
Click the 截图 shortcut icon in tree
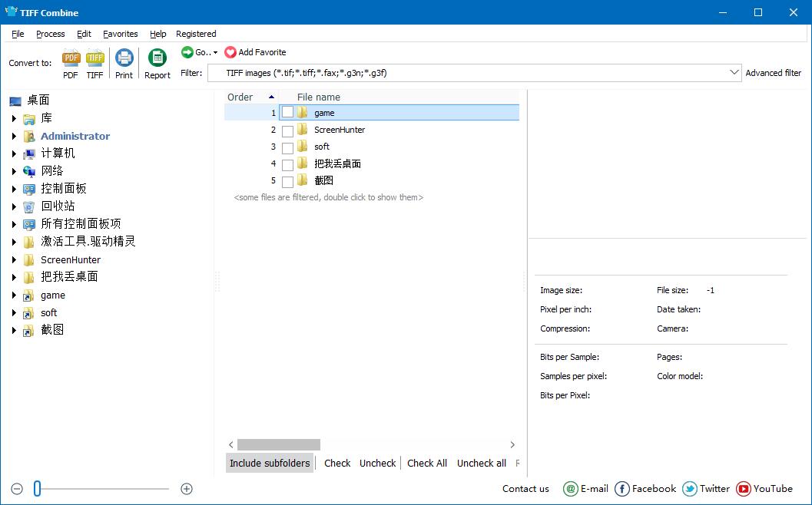[x=29, y=331]
